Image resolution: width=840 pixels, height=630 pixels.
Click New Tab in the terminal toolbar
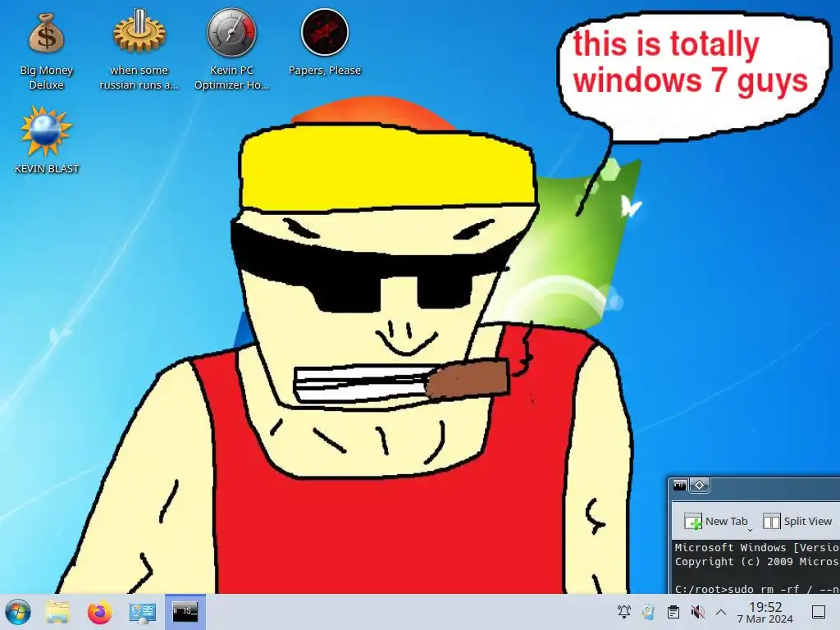(x=715, y=521)
